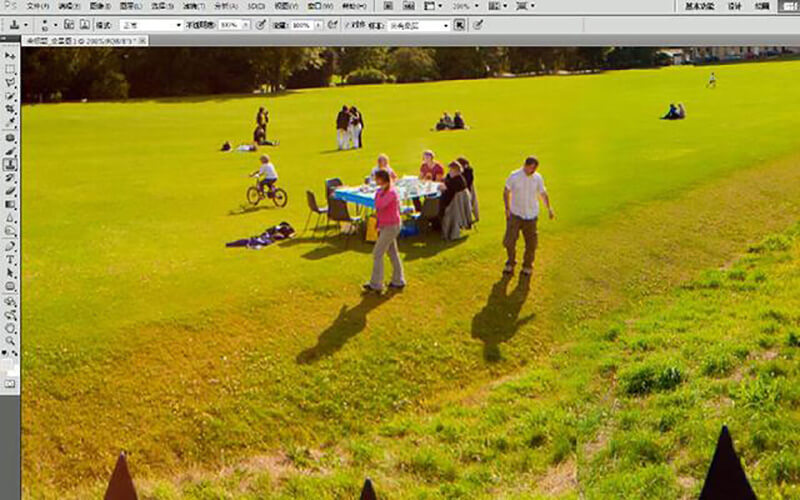This screenshot has width=800, height=500.
Task: Open the blend Mode (正常) dropdown
Action: (150, 25)
